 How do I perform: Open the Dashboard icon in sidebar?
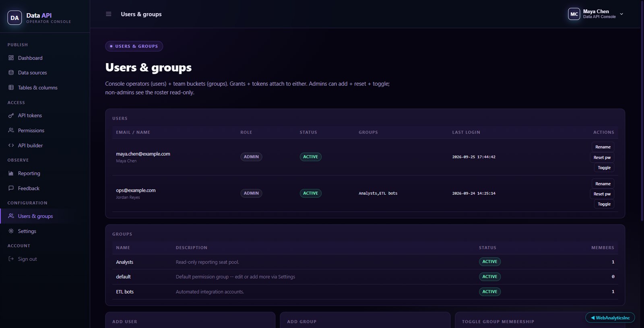(11, 58)
